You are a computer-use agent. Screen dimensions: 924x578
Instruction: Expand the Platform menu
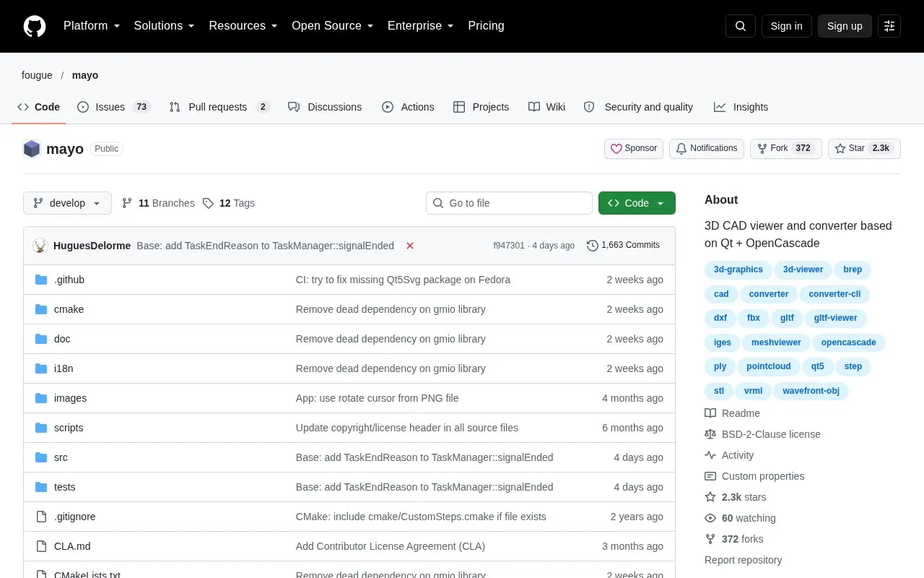click(x=92, y=26)
